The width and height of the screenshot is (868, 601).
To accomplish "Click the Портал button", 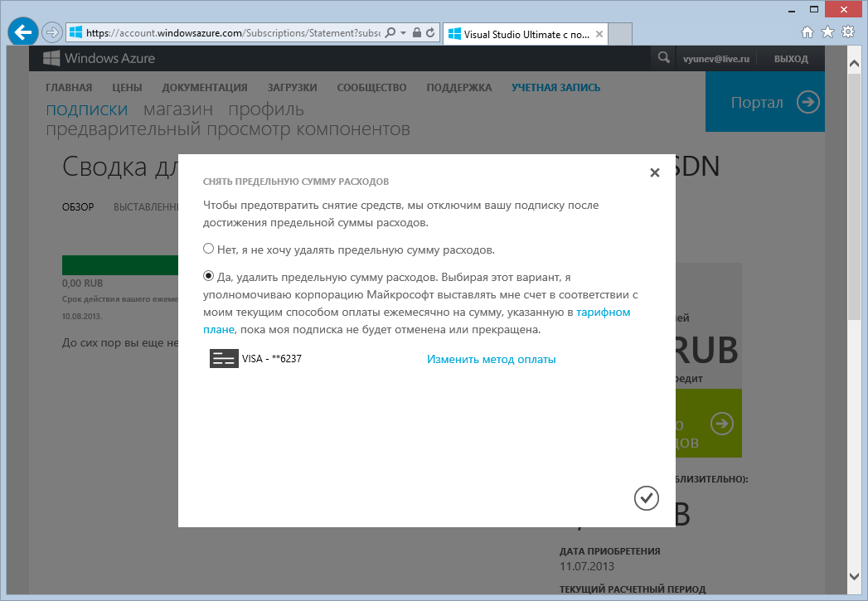I will coord(765,102).
